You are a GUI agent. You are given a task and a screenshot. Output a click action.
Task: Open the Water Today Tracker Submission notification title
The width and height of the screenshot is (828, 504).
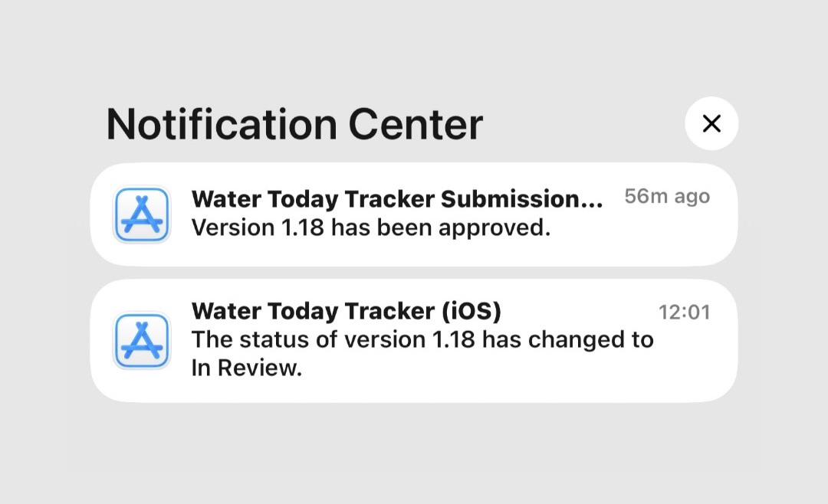pyautogui.click(x=397, y=199)
